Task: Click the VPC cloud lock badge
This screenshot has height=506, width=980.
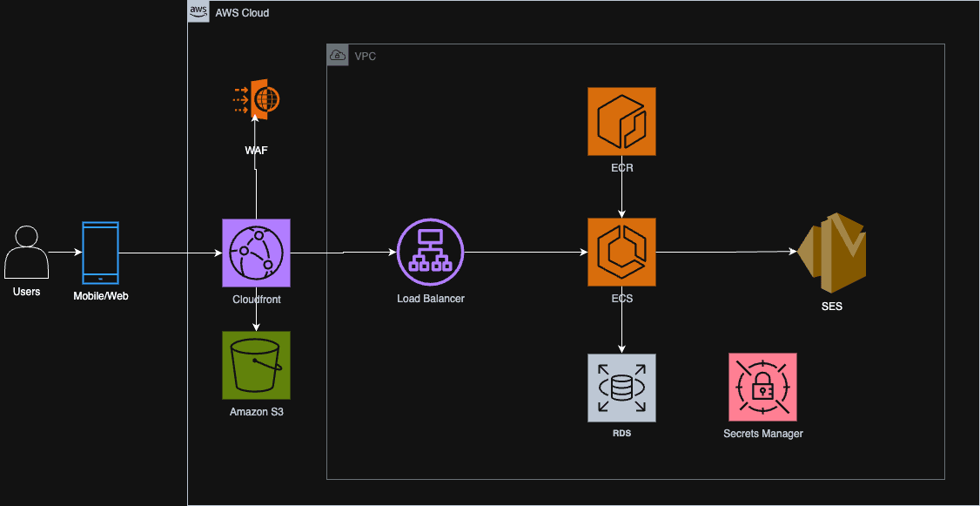Action: (x=338, y=55)
